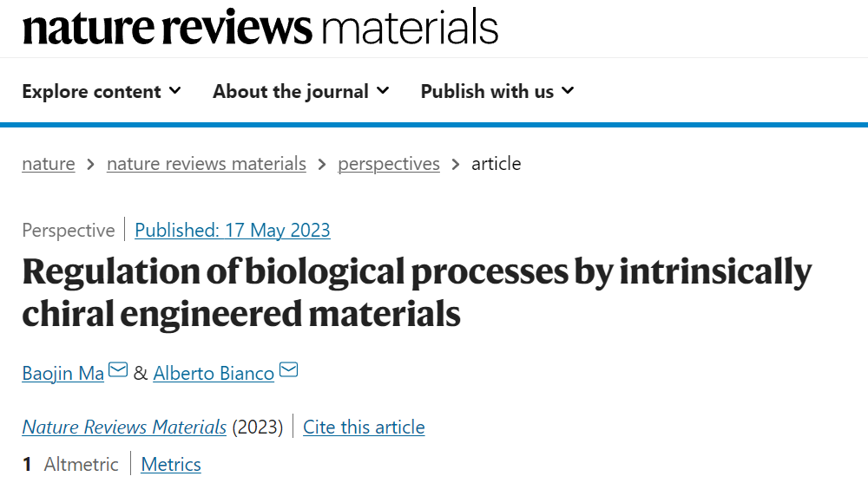Click the chevron after the nature breadcrumb
This screenshot has height=496, width=868.
91,164
